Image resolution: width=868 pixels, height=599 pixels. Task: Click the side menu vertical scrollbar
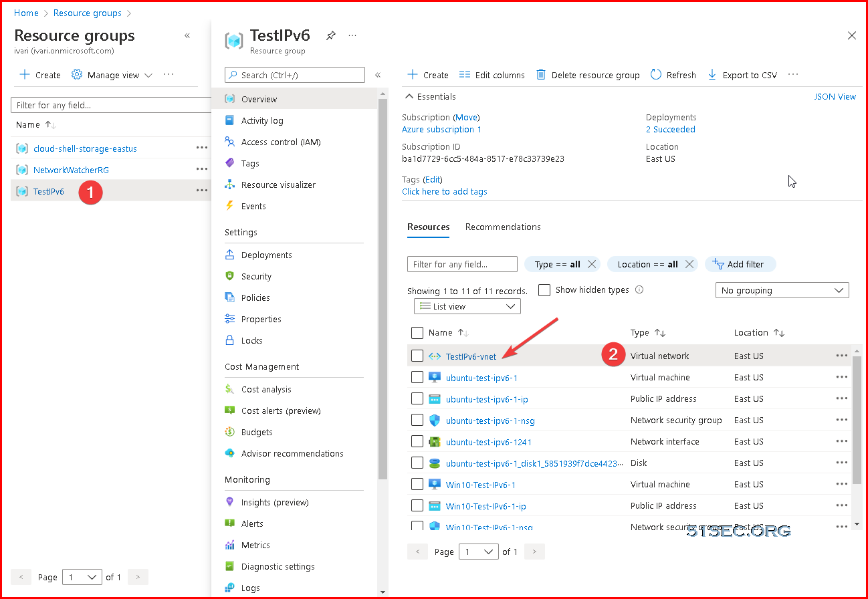(383, 287)
